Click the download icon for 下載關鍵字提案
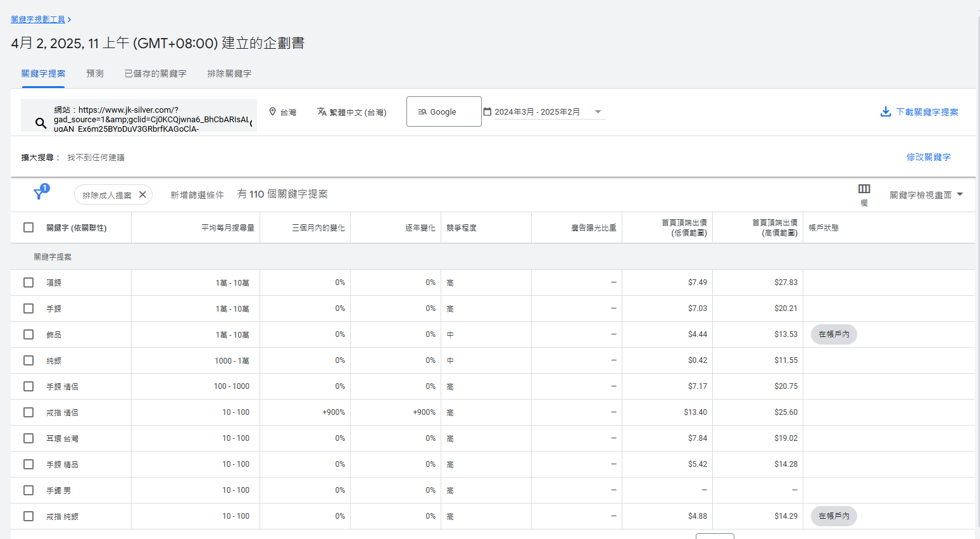 pos(886,112)
